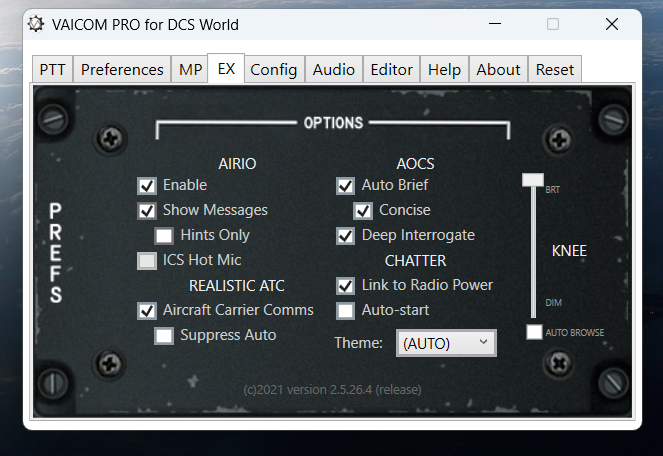This screenshot has width=663, height=456.
Task: Open the MP tab
Action: point(190,69)
